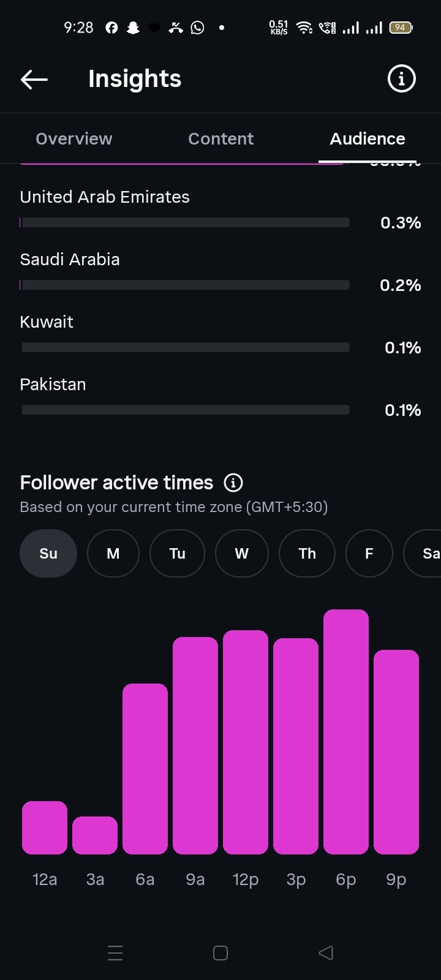Select F day chip
441x980 pixels.
click(x=369, y=554)
